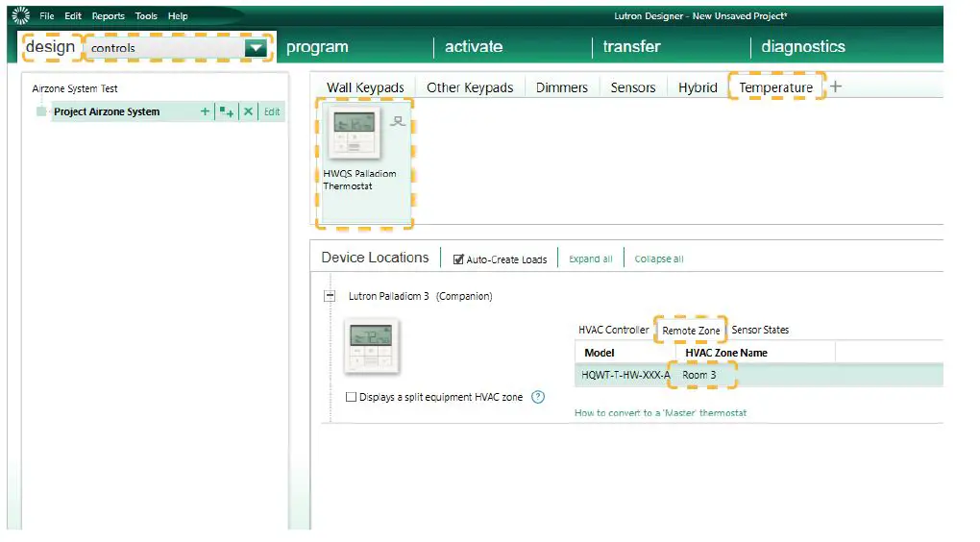Image resolution: width=980 pixels, height=542 pixels.
Task: Click the (Companion) label
Action: coord(464,296)
